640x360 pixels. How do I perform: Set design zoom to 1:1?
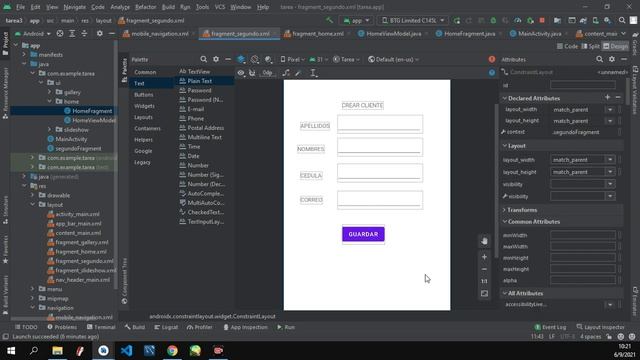tap(484, 281)
